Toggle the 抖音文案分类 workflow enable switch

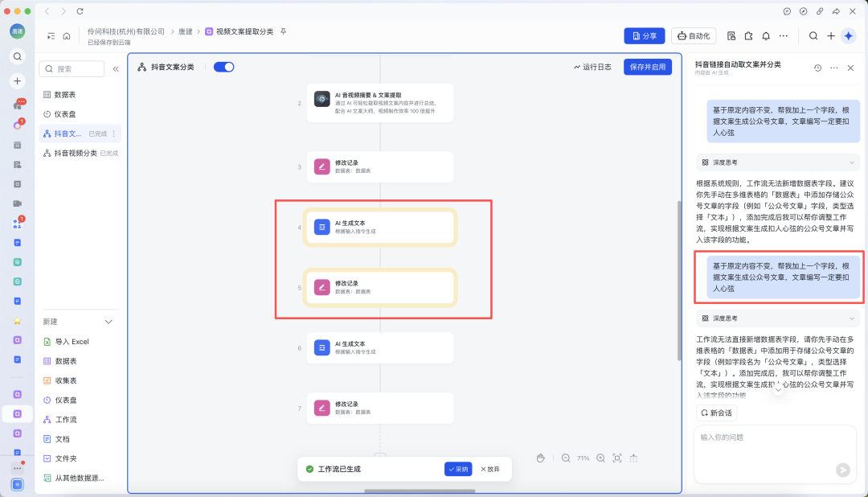coord(223,67)
